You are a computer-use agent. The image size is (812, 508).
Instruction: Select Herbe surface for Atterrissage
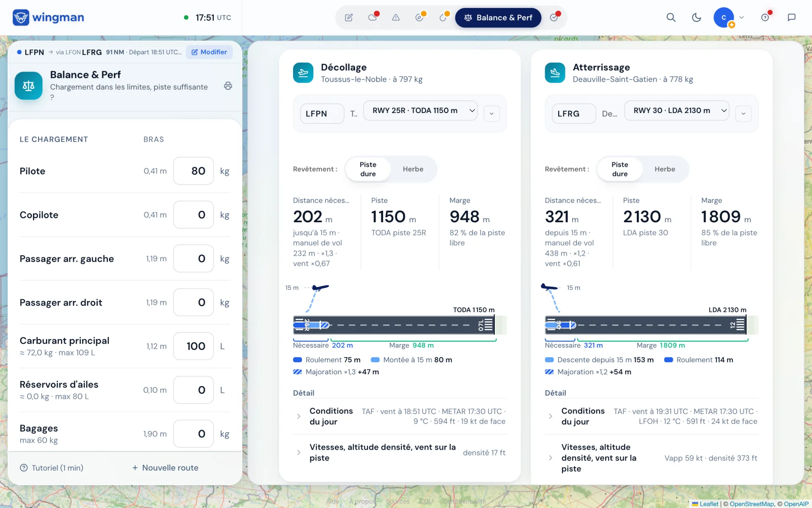[x=665, y=169]
